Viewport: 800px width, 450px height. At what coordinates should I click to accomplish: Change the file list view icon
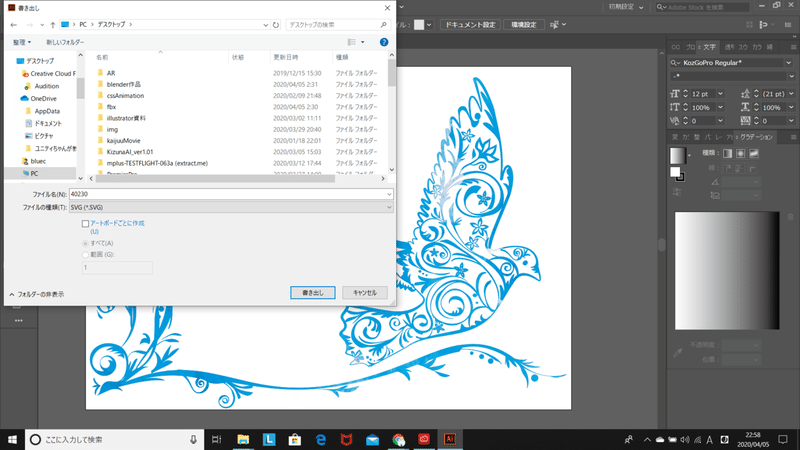pos(352,42)
